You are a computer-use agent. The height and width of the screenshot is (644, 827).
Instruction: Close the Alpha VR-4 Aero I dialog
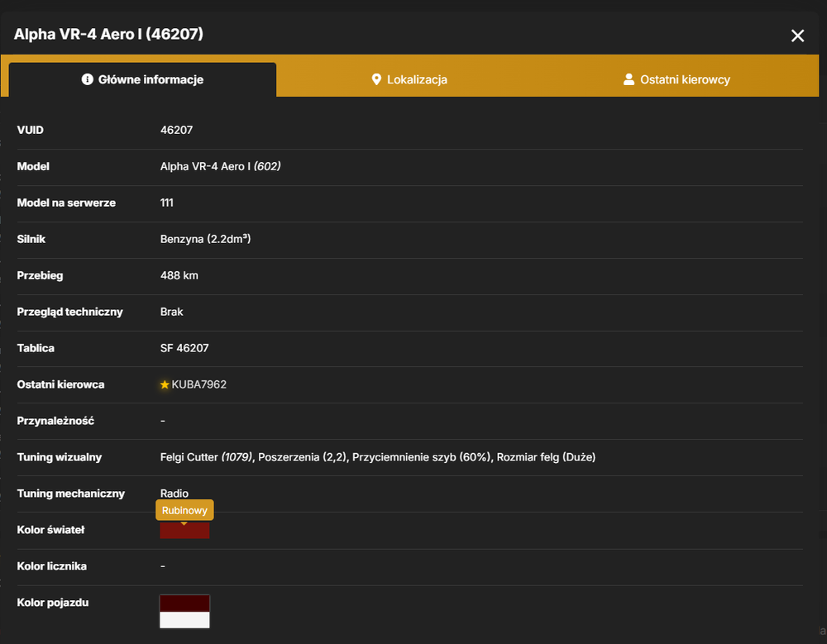[x=797, y=36]
